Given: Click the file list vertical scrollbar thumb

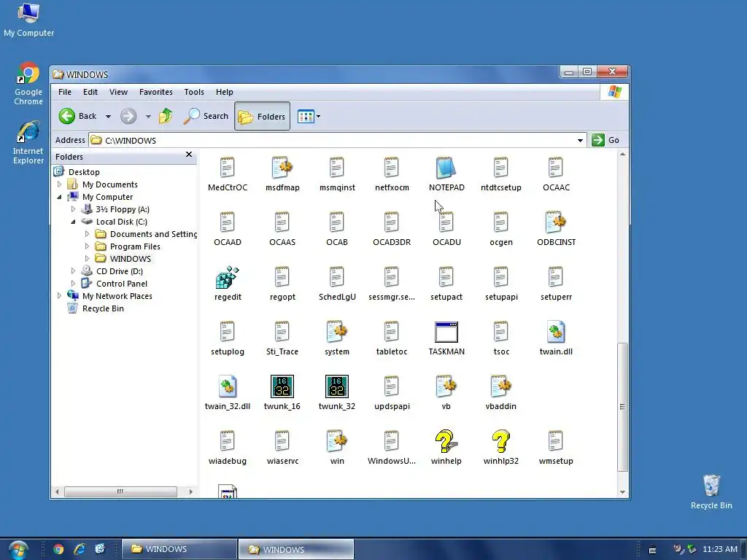Looking at the screenshot, I should pyautogui.click(x=622, y=407).
